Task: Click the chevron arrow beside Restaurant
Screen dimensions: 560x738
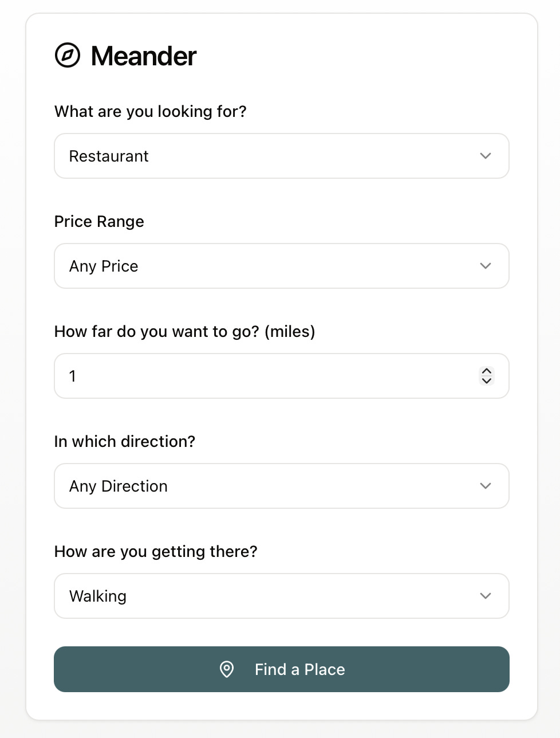Action: tap(486, 156)
